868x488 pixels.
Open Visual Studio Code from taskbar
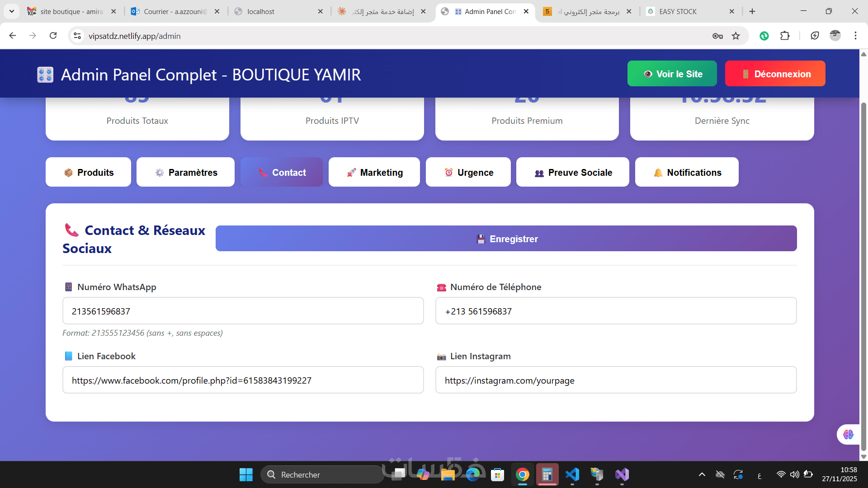(x=572, y=475)
